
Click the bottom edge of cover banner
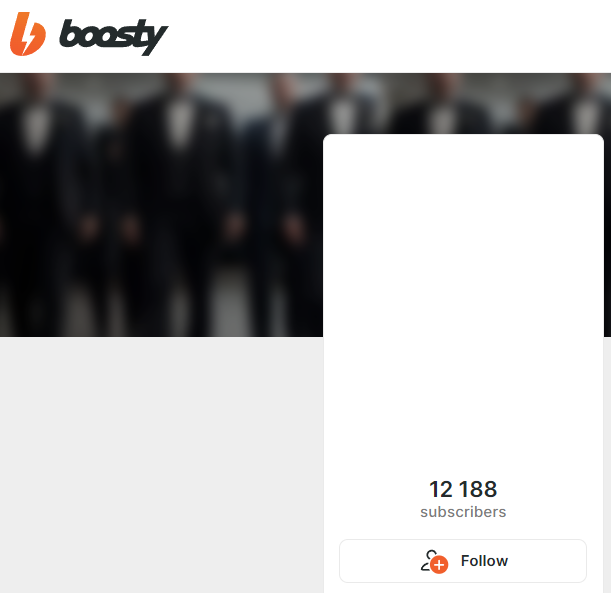[x=161, y=334]
